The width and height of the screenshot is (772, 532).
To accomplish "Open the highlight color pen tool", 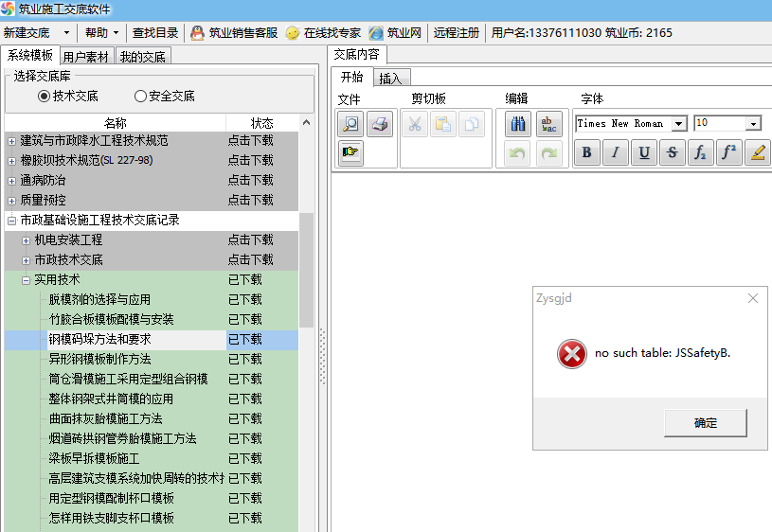I will coord(757,153).
